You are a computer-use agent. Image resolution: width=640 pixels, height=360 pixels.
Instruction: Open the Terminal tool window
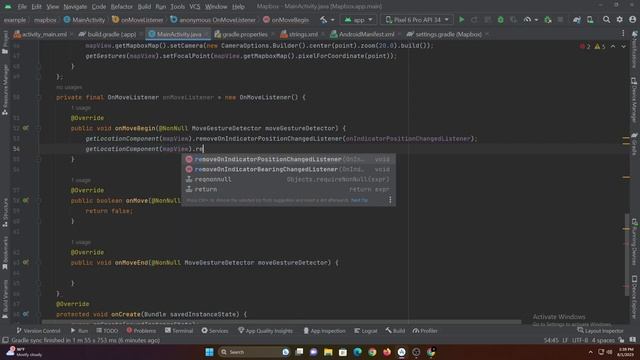click(179, 331)
